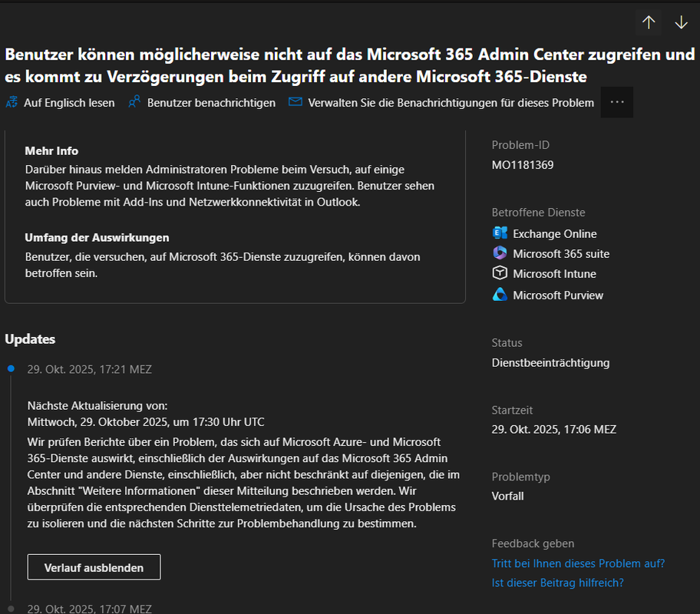The height and width of the screenshot is (614, 700).
Task: Select Benutzer benachrichtigen
Action: [x=211, y=103]
